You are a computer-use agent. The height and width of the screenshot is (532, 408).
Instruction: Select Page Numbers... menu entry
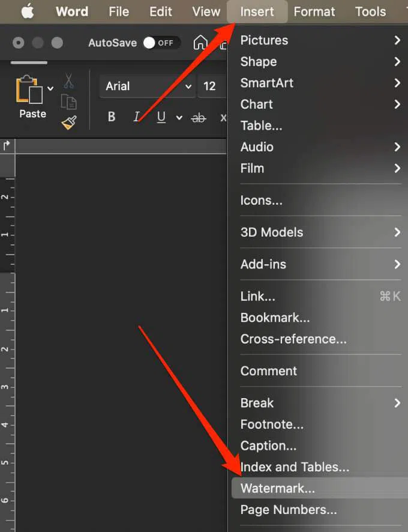[x=288, y=510]
